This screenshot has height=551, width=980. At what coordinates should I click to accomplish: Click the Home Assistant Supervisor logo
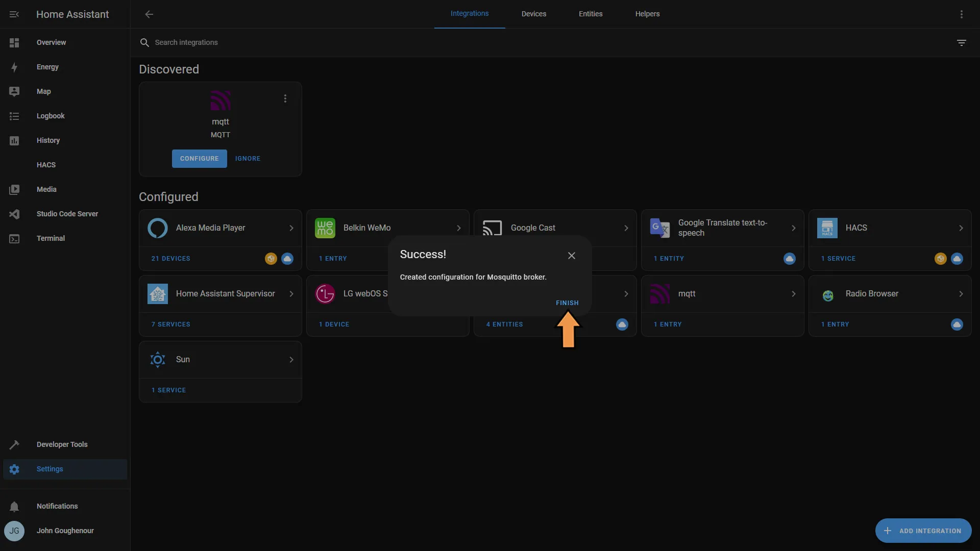158,294
